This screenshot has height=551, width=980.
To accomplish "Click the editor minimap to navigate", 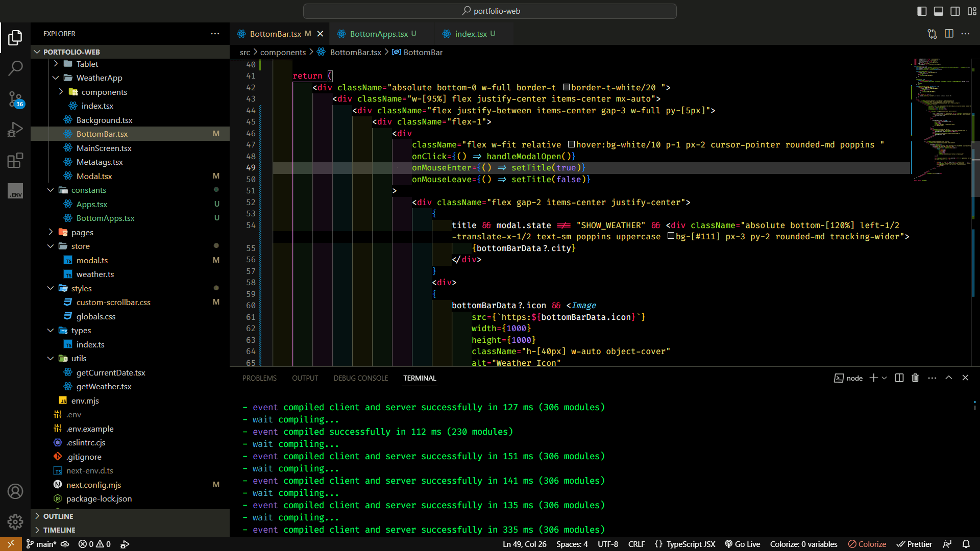I will point(942,153).
